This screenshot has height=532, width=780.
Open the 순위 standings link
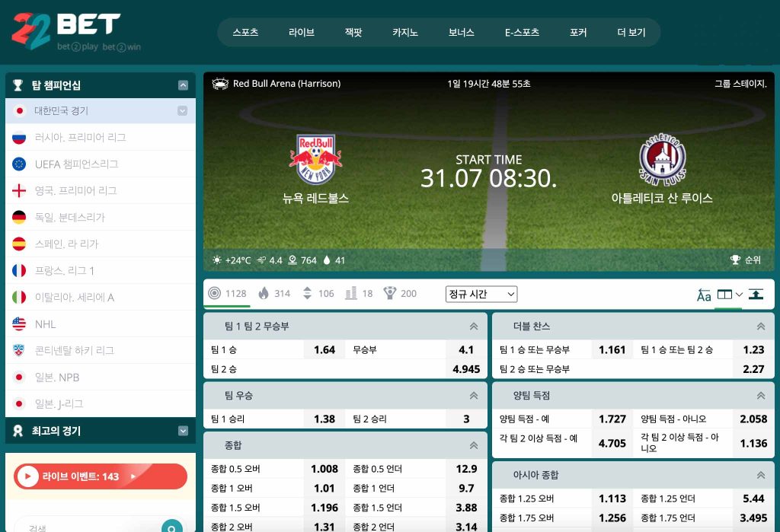point(746,260)
